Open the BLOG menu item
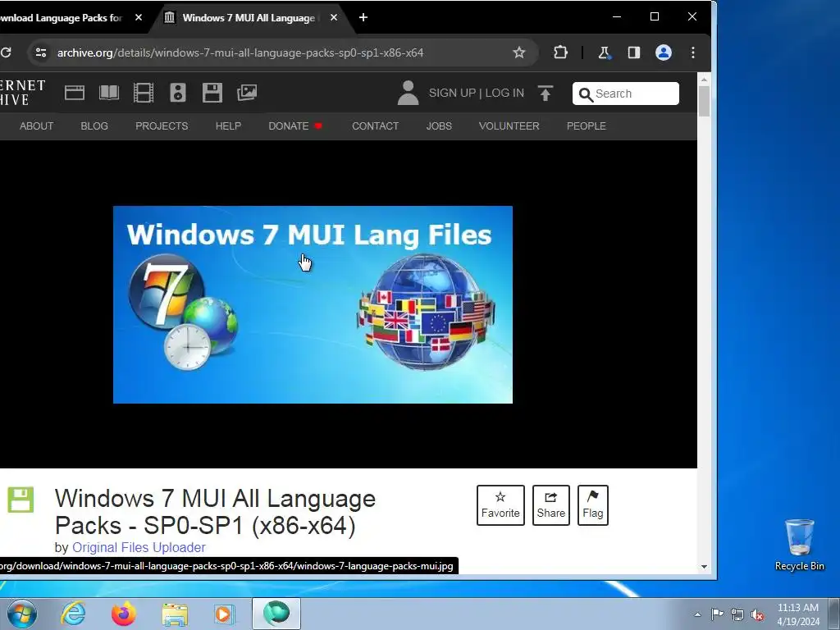 pos(94,126)
